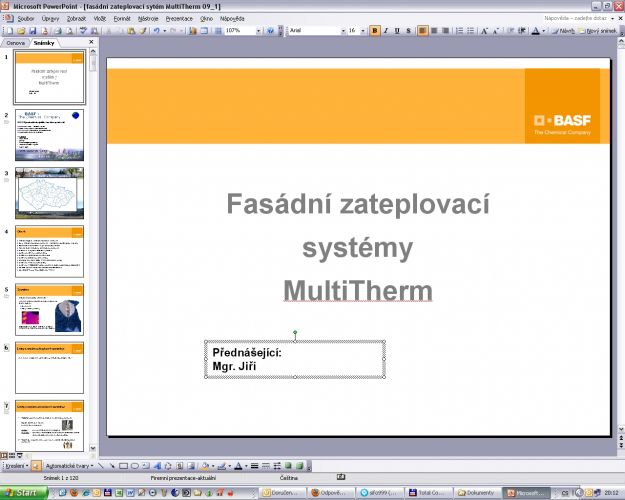The height and width of the screenshot is (500, 625).
Task: Run spelling check icon
Action: (x=83, y=31)
